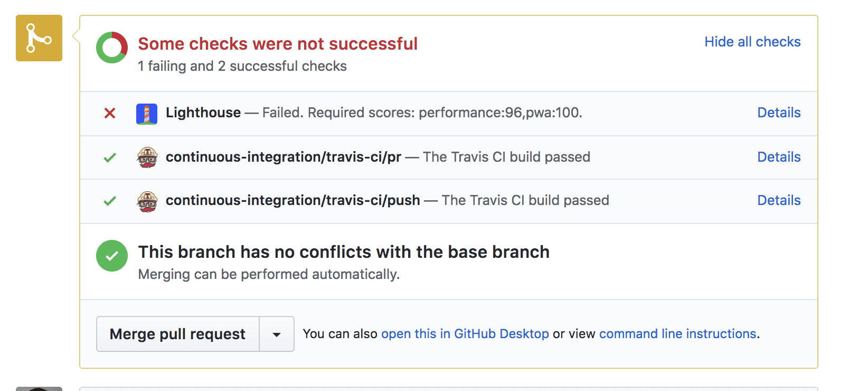Screen dimensions: 868x391
Task: Click the yellow pull request icon
Action: click(39, 38)
